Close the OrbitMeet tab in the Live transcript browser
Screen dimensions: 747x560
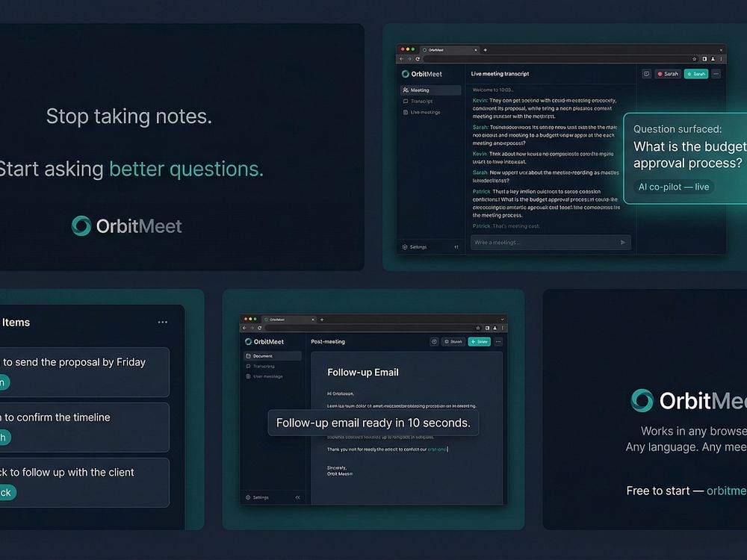tap(475, 50)
